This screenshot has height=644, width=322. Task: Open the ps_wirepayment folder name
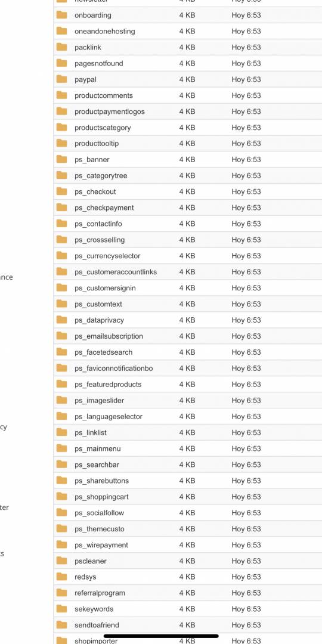(x=101, y=544)
